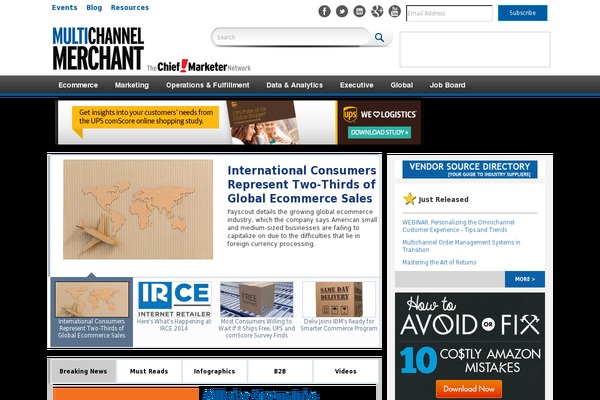
Task: Open the Facebook social icon
Action: tap(324, 11)
